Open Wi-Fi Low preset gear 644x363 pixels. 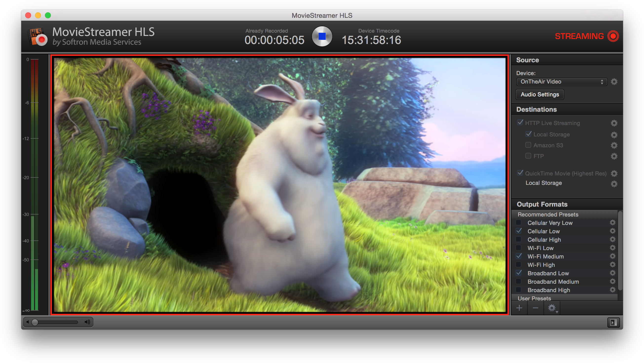tap(612, 248)
